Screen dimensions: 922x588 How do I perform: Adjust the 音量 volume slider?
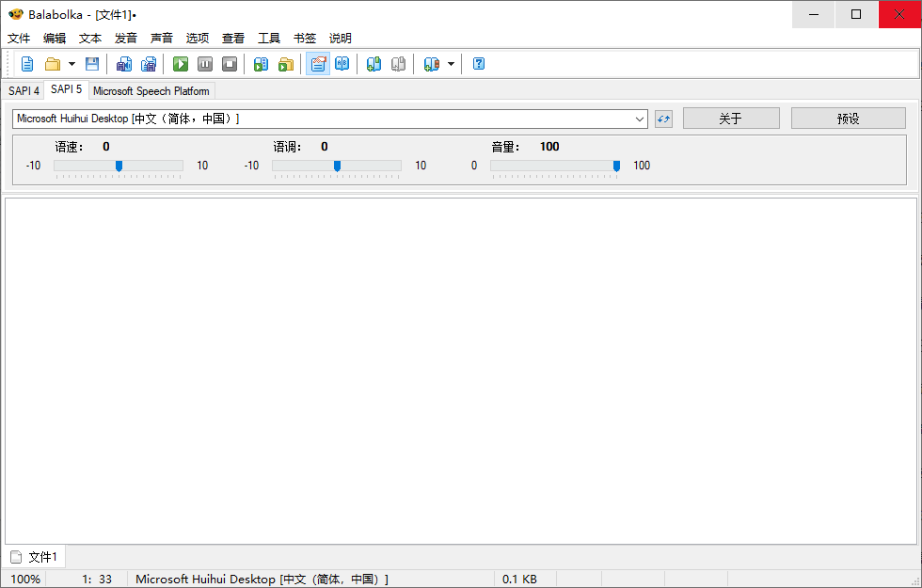click(x=616, y=166)
